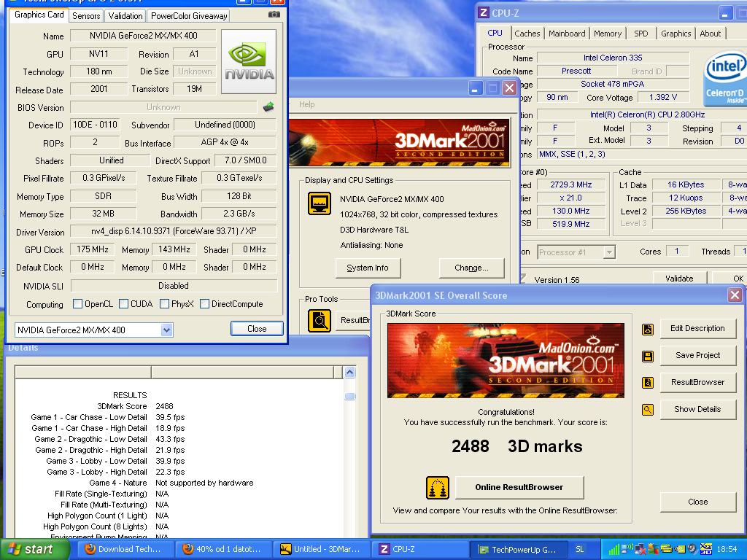747x560 pixels.
Task: Click the 'Intel Celeron 335' name field
Action: click(x=613, y=58)
